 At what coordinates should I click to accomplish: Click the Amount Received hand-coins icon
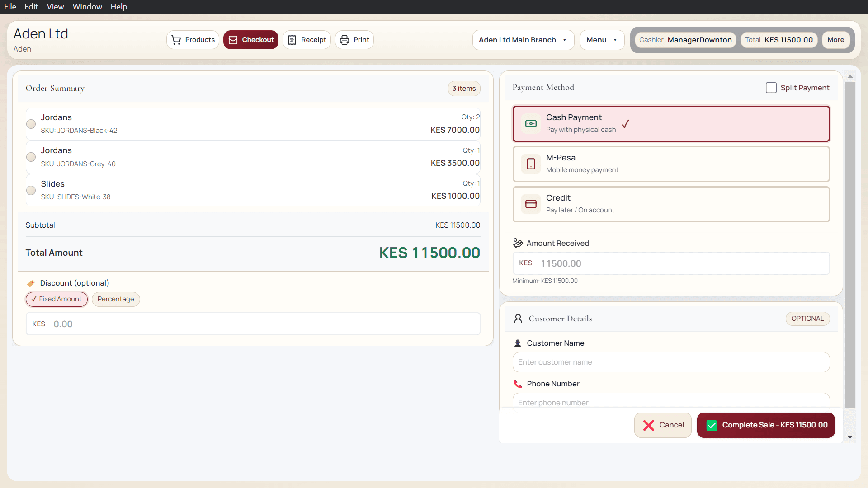coord(518,243)
